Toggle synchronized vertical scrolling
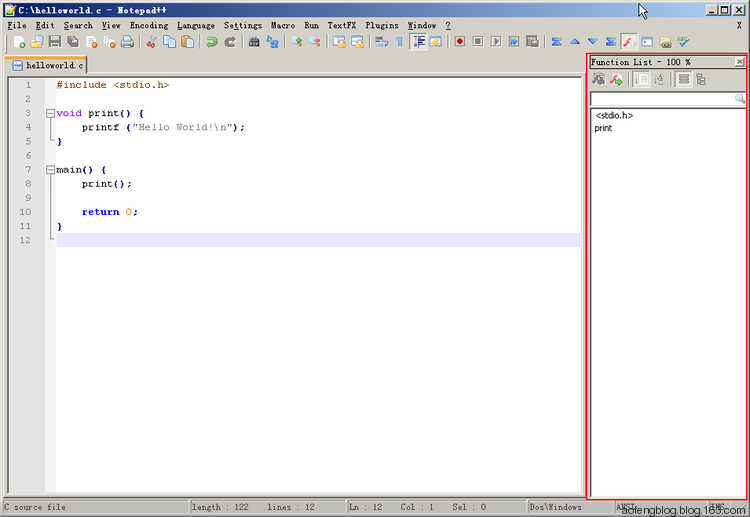This screenshot has width=750, height=517. (x=339, y=42)
